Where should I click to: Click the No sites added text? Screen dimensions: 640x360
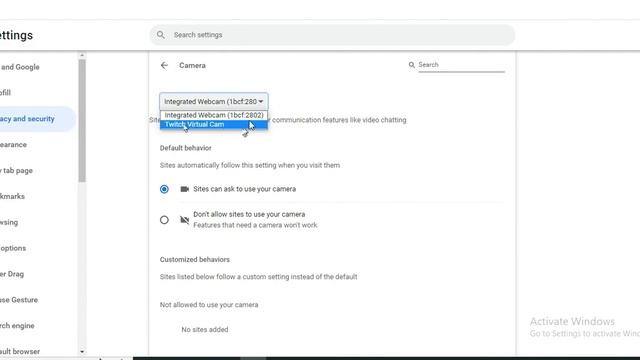[x=205, y=329]
